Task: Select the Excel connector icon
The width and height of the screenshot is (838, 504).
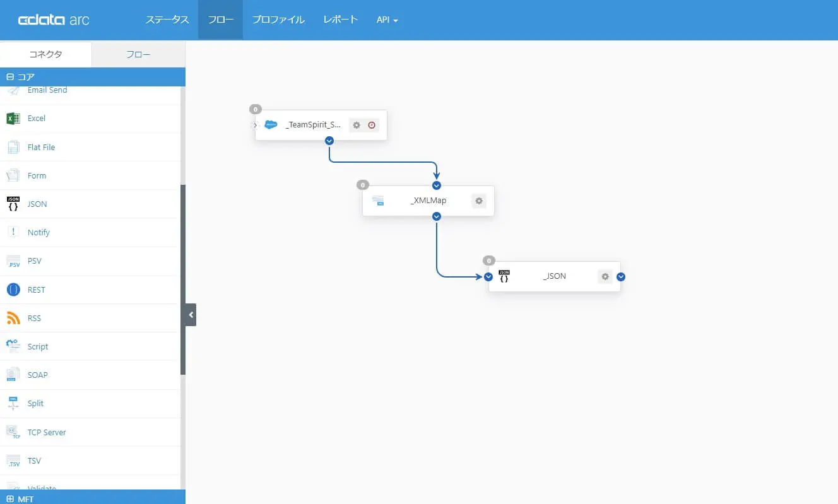Action: pyautogui.click(x=13, y=119)
